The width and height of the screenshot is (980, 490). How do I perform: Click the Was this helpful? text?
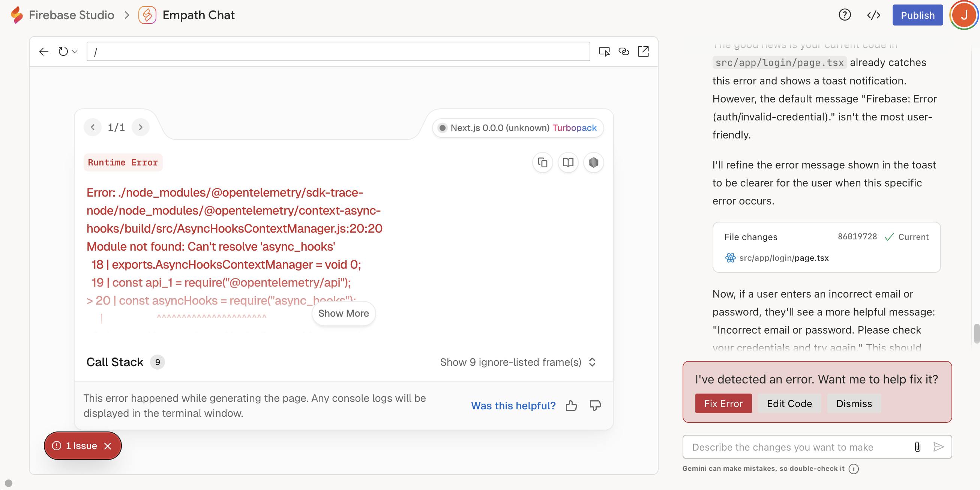click(x=513, y=406)
